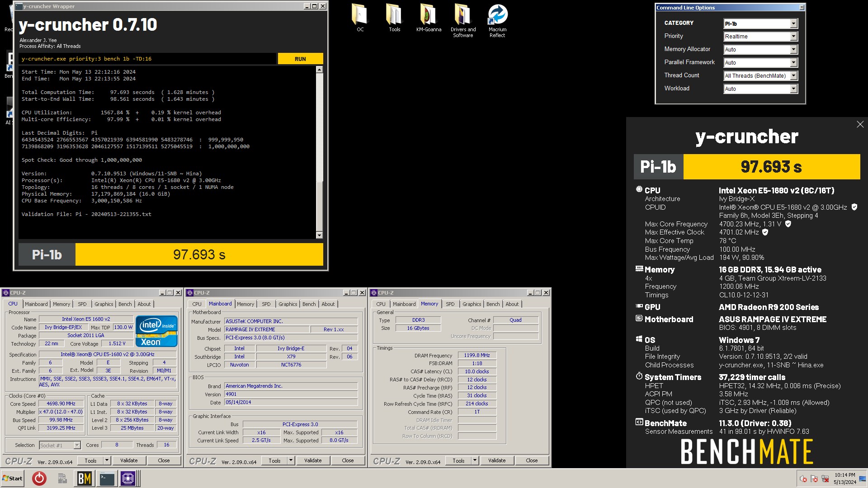Click the BIOS Version field showing 4901
868x488 pixels.
point(291,394)
